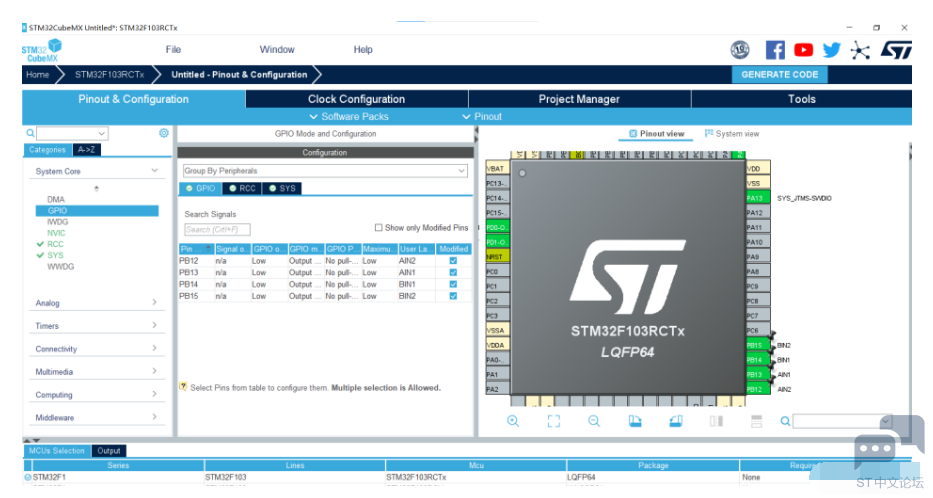Image resolution: width=933 pixels, height=498 pixels.
Task: Click the GENERATE CODE button
Action: tap(779, 74)
